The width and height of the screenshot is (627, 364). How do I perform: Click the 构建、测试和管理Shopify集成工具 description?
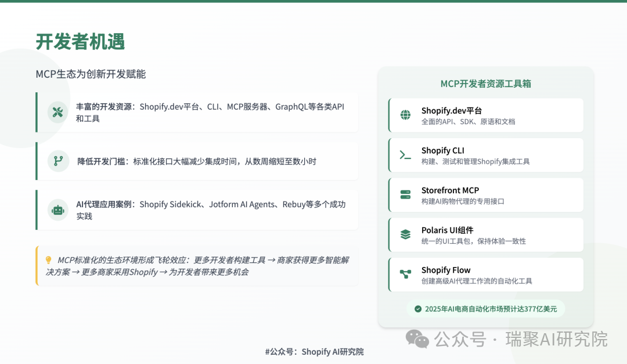(x=475, y=161)
